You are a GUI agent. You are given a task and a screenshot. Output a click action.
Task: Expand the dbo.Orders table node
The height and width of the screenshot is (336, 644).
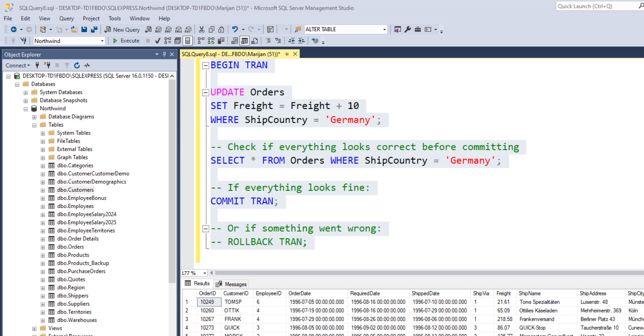pos(43,247)
